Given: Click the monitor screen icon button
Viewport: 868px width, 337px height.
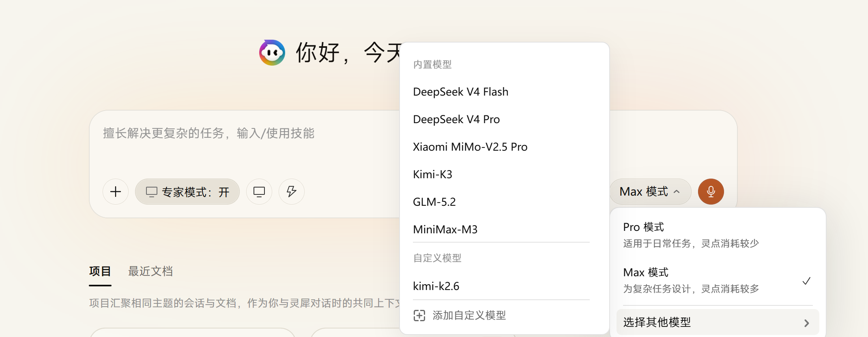Looking at the screenshot, I should click(x=259, y=192).
